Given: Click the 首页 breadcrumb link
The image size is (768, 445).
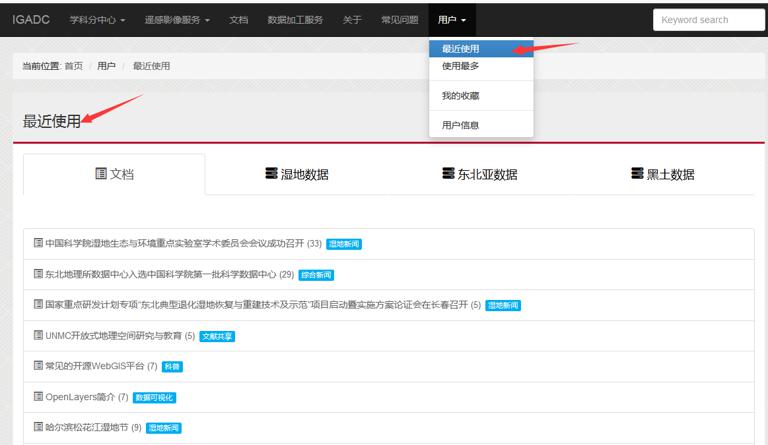Looking at the screenshot, I should (74, 66).
